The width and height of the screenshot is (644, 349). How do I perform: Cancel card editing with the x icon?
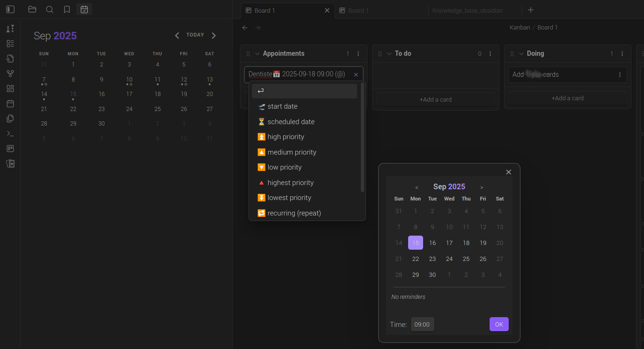coord(356,74)
